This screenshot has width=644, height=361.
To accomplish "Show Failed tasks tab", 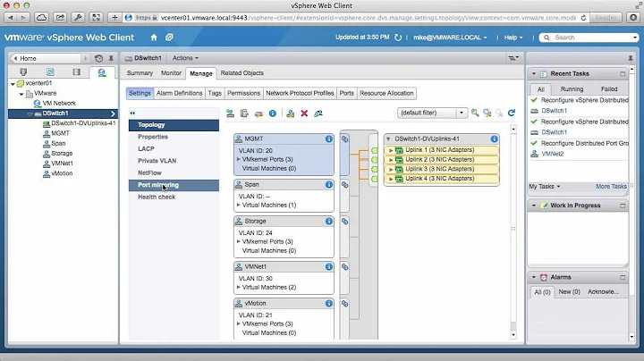I will [609, 89].
